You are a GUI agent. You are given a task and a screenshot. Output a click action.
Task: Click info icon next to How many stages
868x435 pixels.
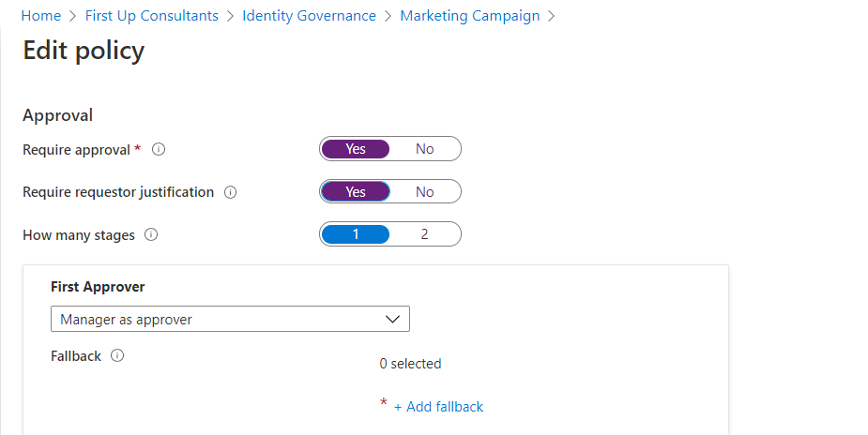(151, 234)
